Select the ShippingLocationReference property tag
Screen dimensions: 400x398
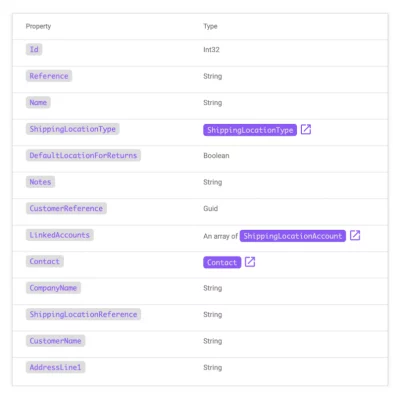point(83,314)
